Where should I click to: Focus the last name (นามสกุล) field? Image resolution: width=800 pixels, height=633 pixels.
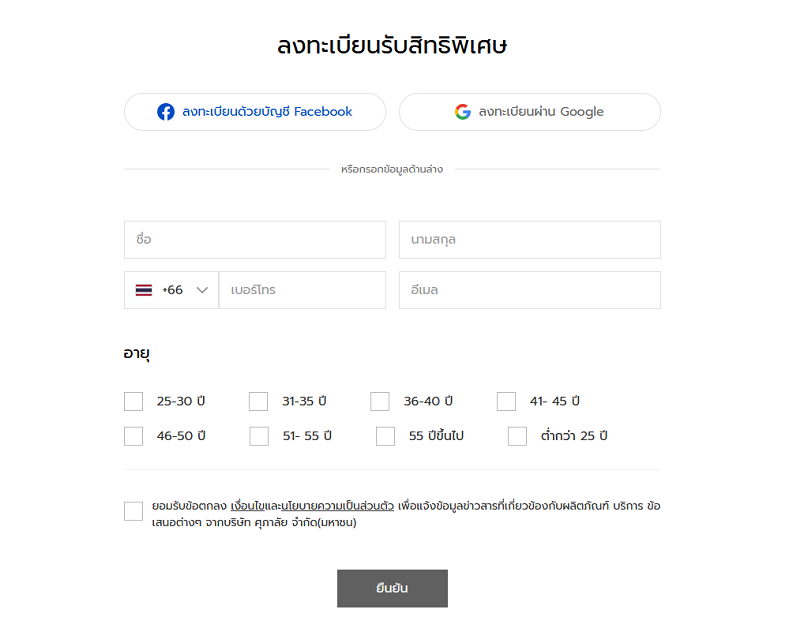click(x=530, y=240)
